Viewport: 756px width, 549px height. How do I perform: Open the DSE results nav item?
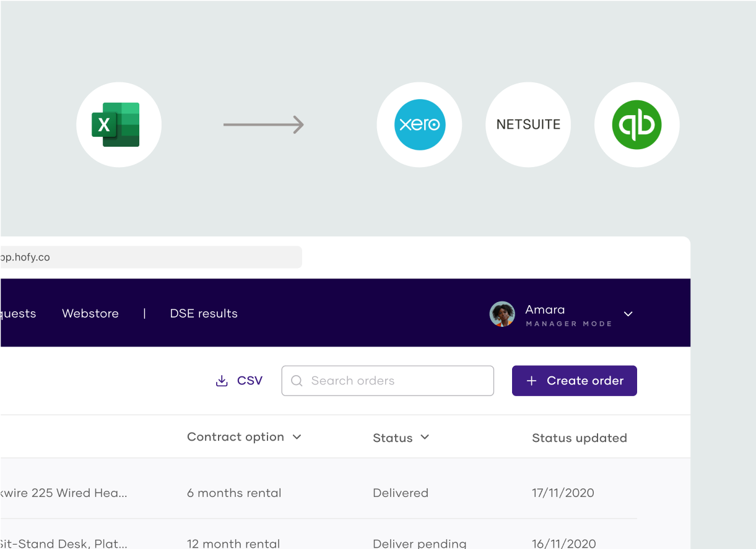click(204, 313)
